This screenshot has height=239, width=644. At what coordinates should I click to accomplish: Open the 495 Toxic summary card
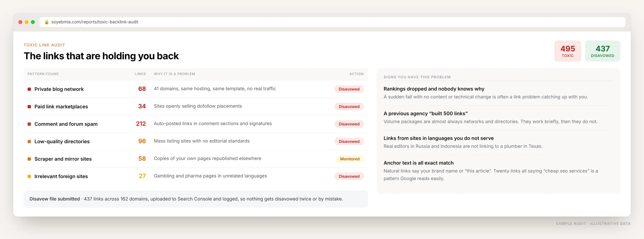[x=568, y=51]
